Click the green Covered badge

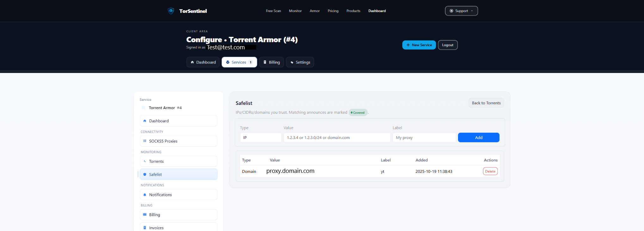(358, 112)
